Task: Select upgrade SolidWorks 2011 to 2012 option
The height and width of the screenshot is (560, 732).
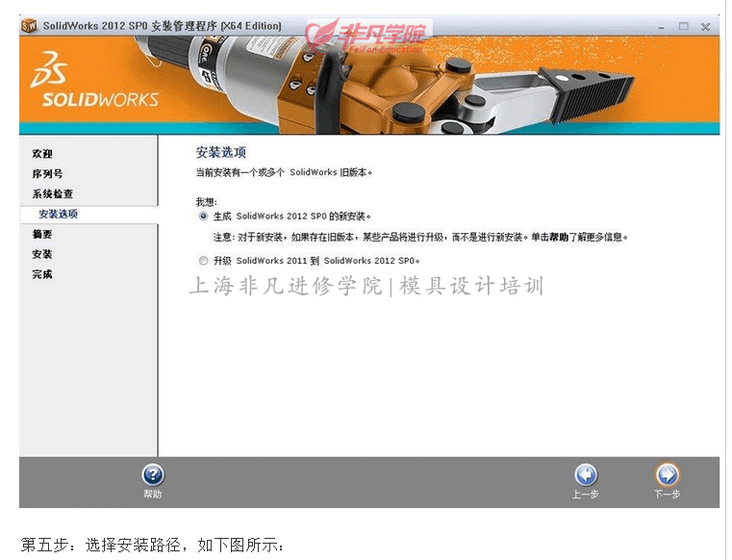Action: (203, 261)
